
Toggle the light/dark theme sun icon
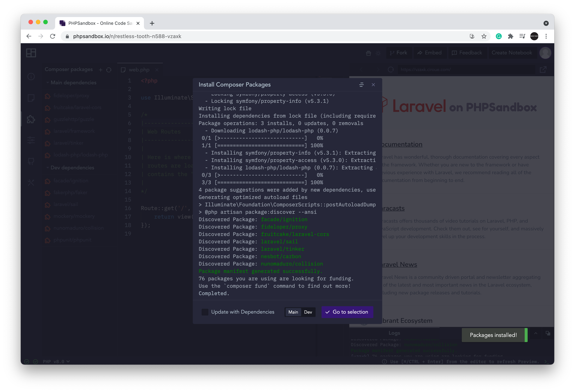(378, 53)
